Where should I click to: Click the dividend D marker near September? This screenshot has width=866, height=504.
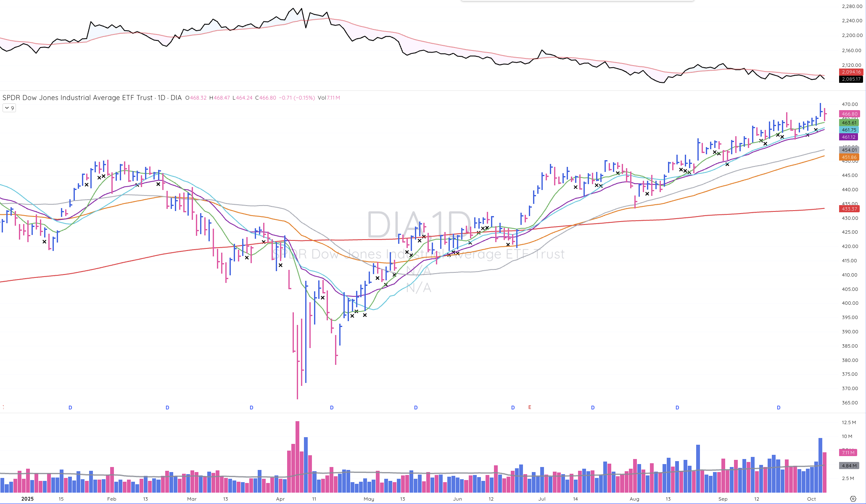(x=779, y=408)
